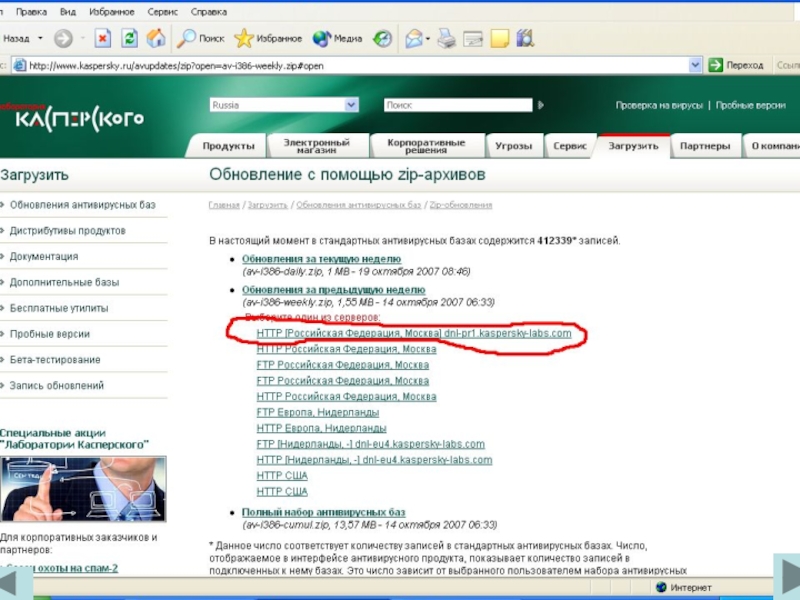Click the yellow note toolbar icon

(499, 39)
